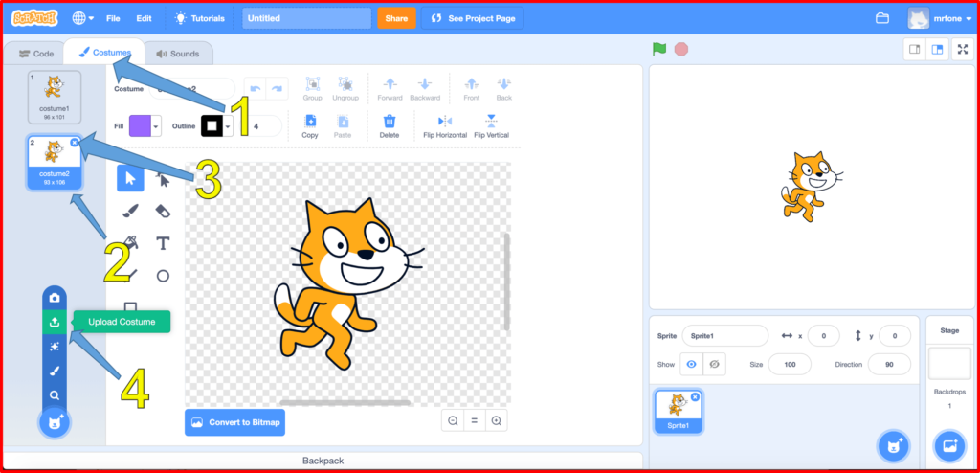Click the orange Share button
980x473 pixels.
396,18
